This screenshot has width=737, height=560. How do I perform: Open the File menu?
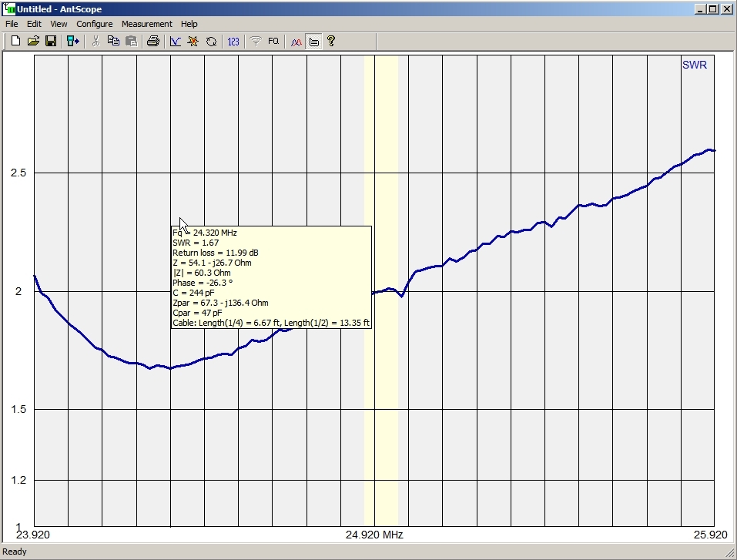coord(12,24)
